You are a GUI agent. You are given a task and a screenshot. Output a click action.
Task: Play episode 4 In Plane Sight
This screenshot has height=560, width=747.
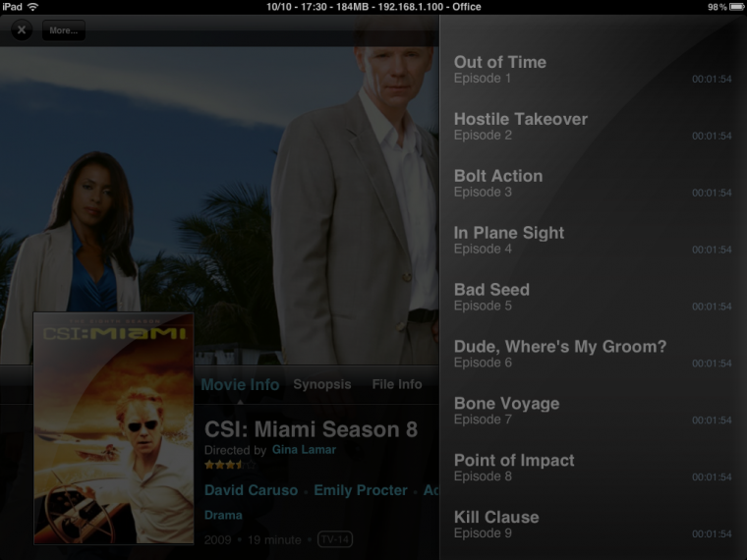point(593,240)
